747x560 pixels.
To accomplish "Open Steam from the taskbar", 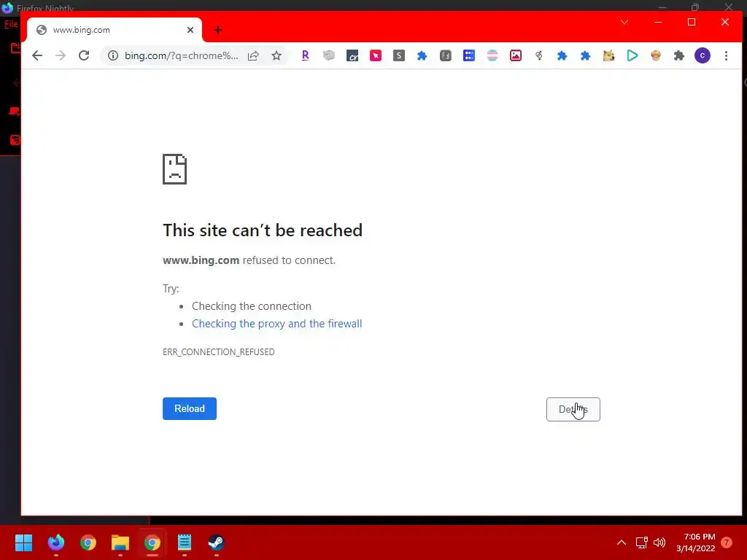I will (216, 542).
